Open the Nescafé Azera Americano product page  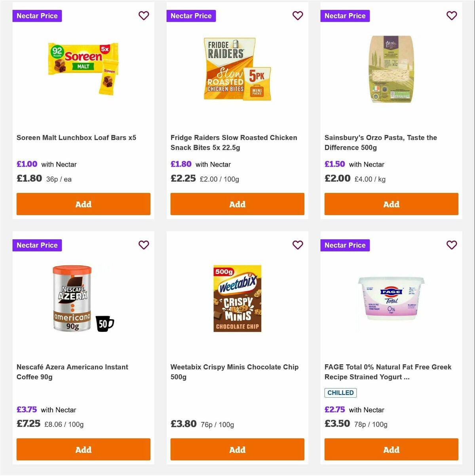click(x=72, y=372)
